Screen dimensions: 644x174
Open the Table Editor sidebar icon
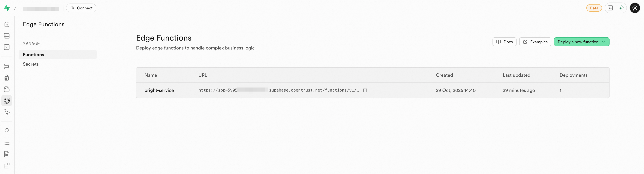pyautogui.click(x=7, y=36)
